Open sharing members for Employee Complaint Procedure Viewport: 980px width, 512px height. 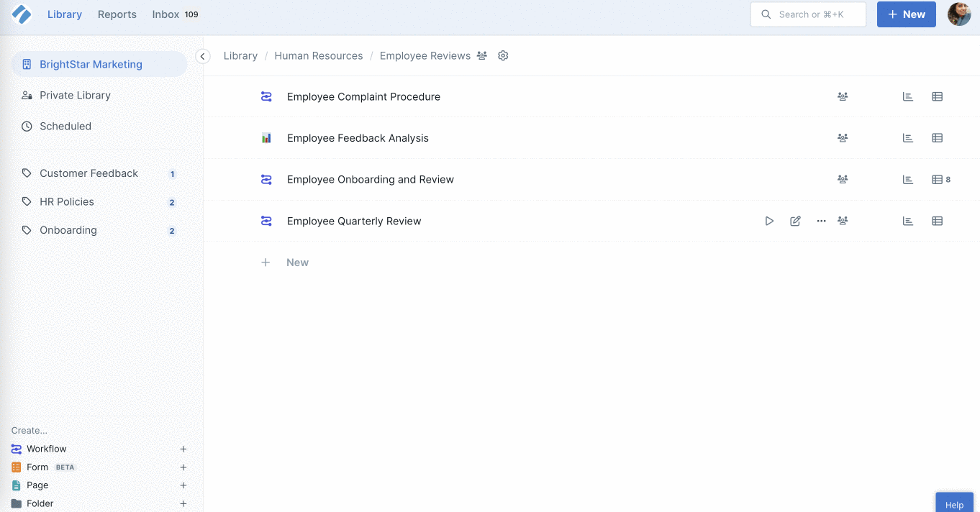coord(843,96)
